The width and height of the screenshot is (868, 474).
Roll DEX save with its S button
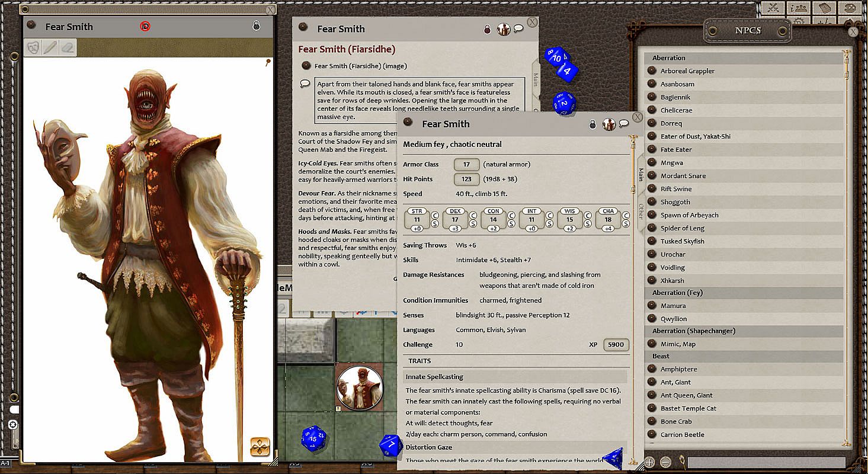point(473,224)
